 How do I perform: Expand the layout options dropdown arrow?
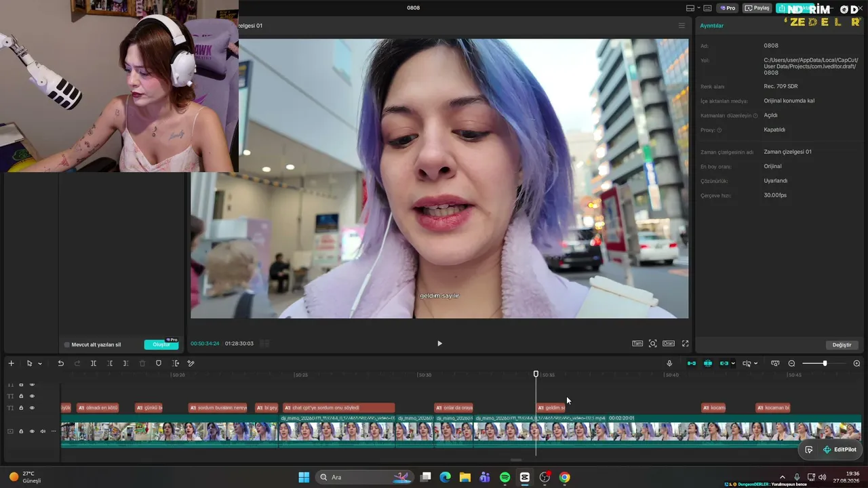[698, 8]
